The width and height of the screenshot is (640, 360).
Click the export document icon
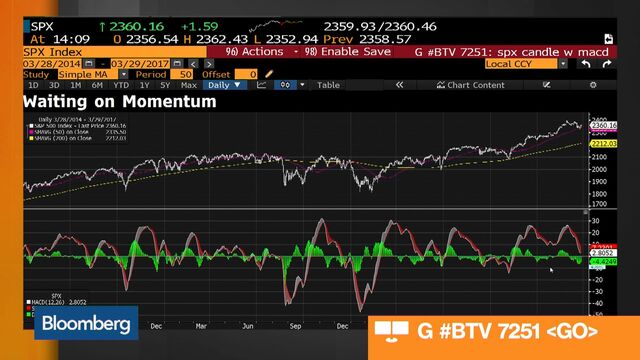[609, 39]
